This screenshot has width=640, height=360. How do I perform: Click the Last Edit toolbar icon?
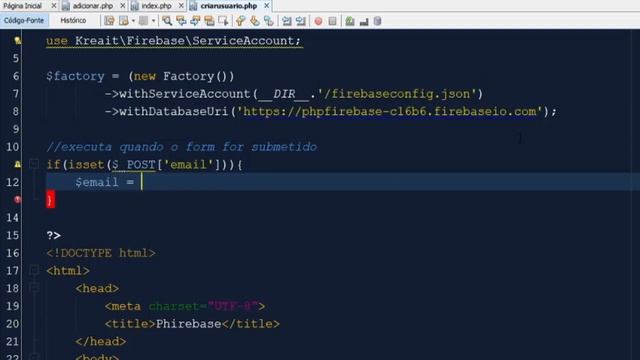click(109, 21)
